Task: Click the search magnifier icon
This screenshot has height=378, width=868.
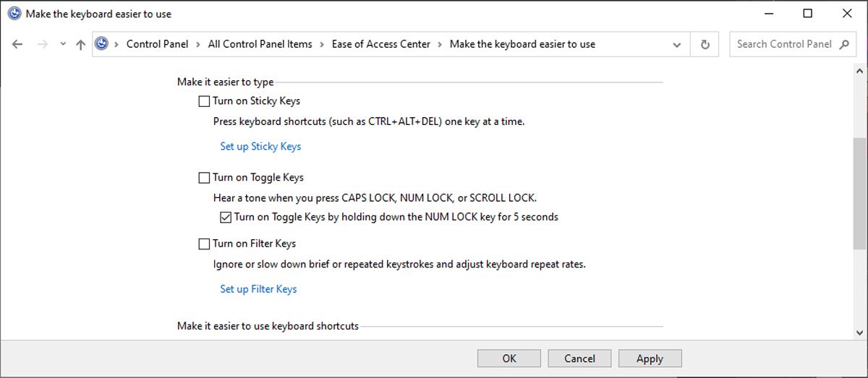Action: (x=844, y=44)
